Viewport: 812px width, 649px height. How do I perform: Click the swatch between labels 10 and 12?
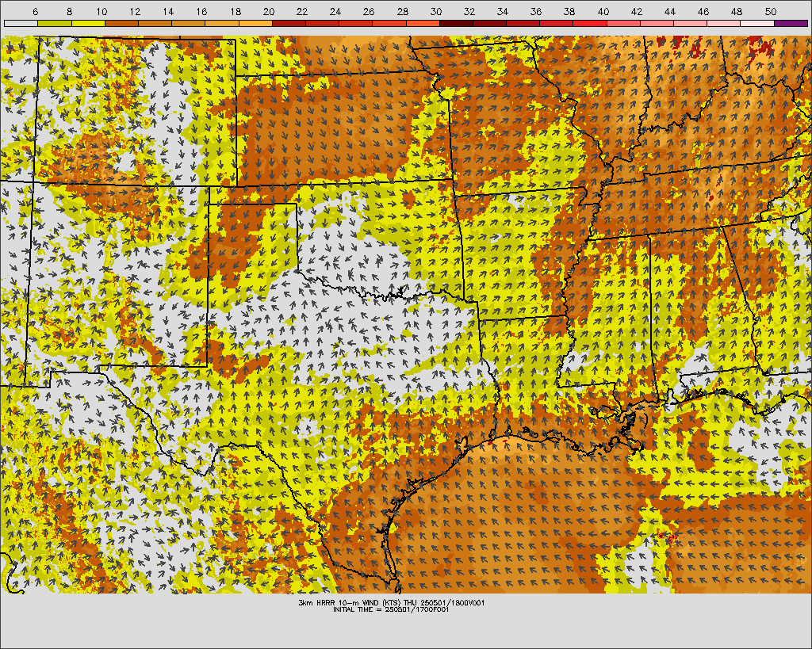click(121, 23)
